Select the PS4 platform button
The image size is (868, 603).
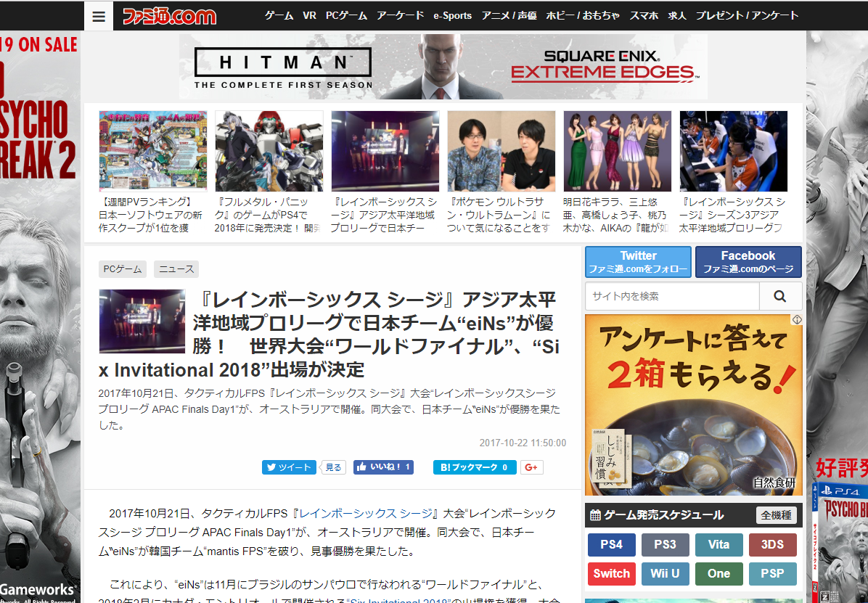pyautogui.click(x=612, y=545)
